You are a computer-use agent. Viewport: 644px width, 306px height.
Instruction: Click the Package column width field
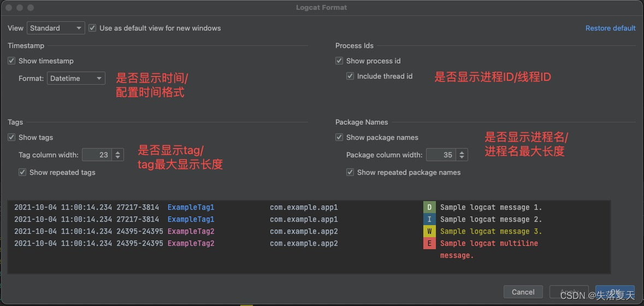click(441, 155)
